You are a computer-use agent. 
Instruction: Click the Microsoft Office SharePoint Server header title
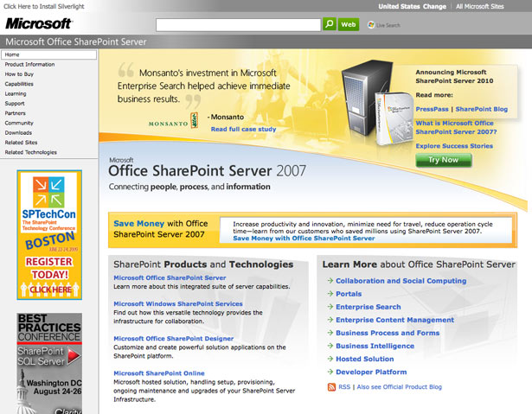pyautogui.click(x=76, y=41)
